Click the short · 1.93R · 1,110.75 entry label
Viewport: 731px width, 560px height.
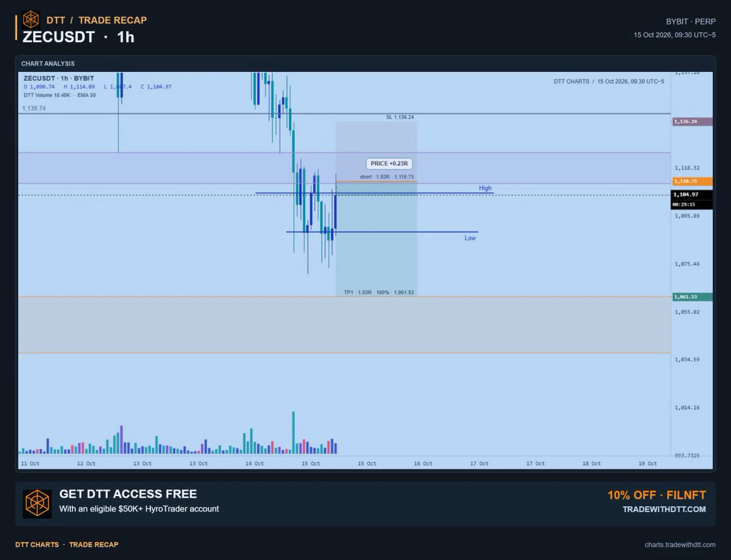[x=387, y=177]
